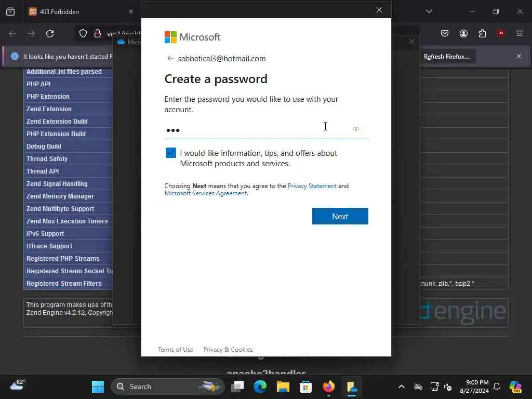Screen dimensions: 532x399
Task: Select 'Zend Memory Manager' row label
Action: [60, 196]
